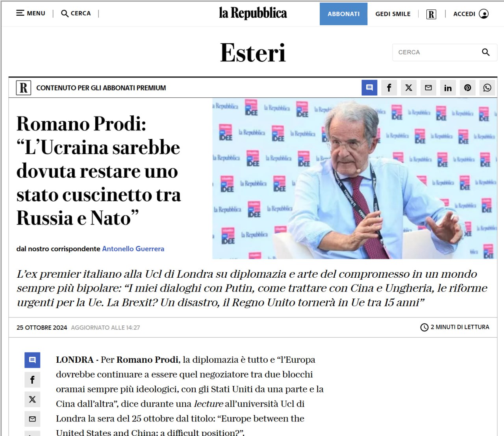The width and height of the screenshot is (504, 436).
Task: Click the sidebar Facebook share icon
Action: [x=32, y=380]
